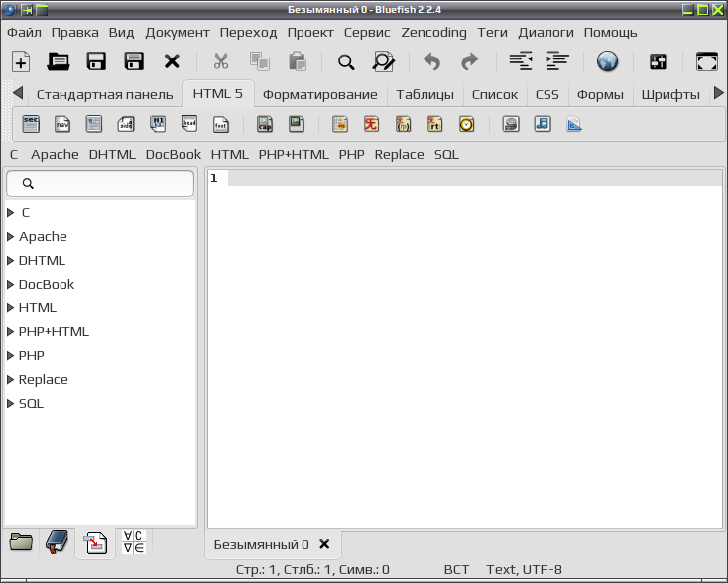
Task: Open the DocBook snippets menu in the snippets bar
Action: [x=174, y=154]
